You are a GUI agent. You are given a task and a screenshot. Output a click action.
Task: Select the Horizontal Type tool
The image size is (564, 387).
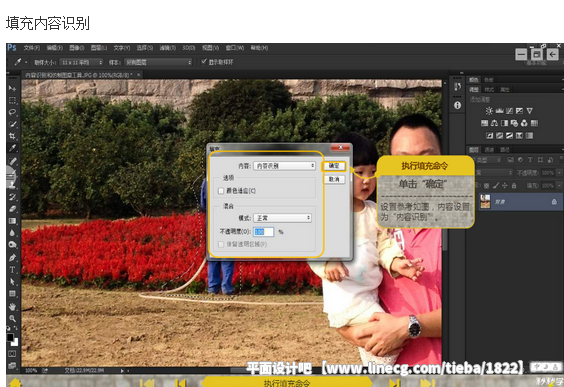tap(13, 270)
